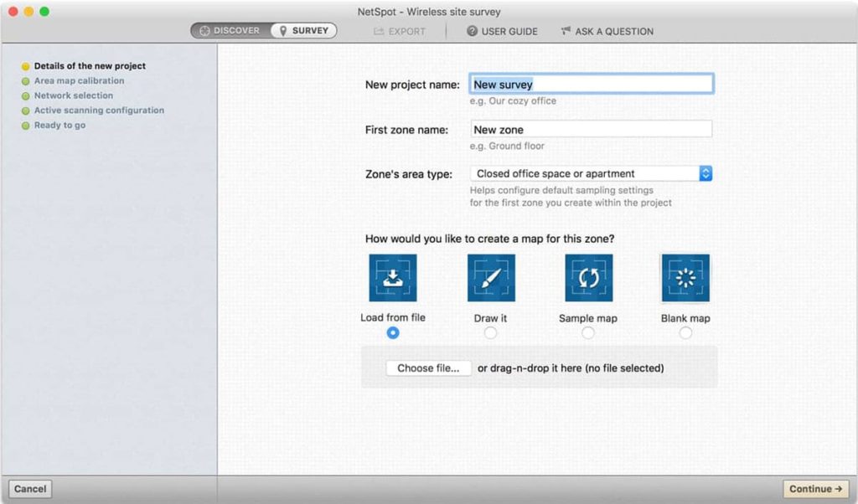Click the Blank map icon
This screenshot has height=504, width=858.
click(685, 278)
